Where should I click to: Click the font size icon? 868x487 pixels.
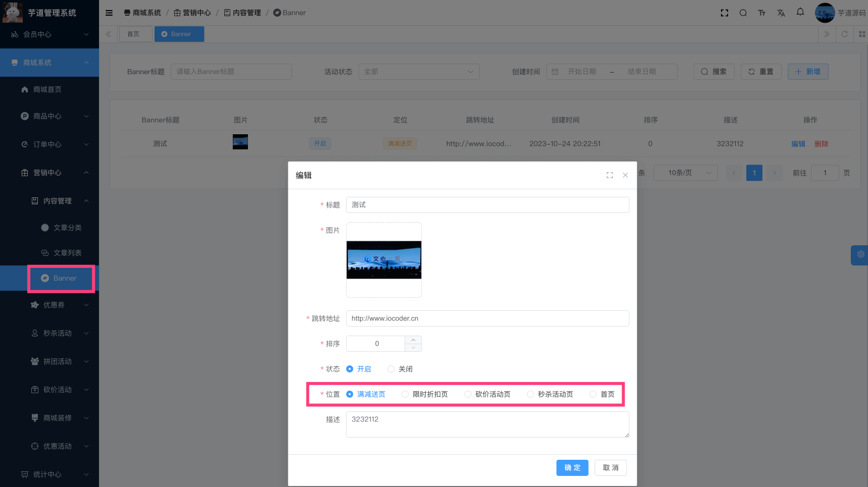(x=762, y=13)
